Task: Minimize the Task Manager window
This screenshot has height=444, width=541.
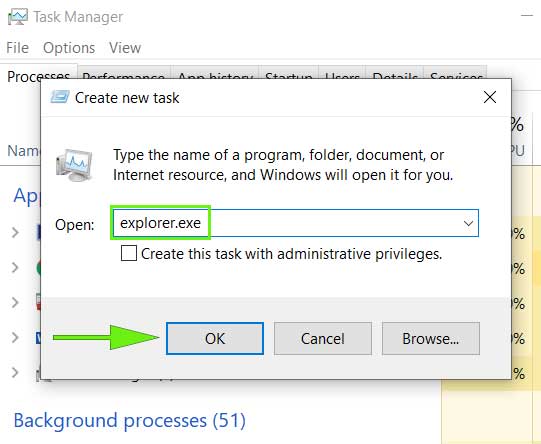Action: coord(527,16)
